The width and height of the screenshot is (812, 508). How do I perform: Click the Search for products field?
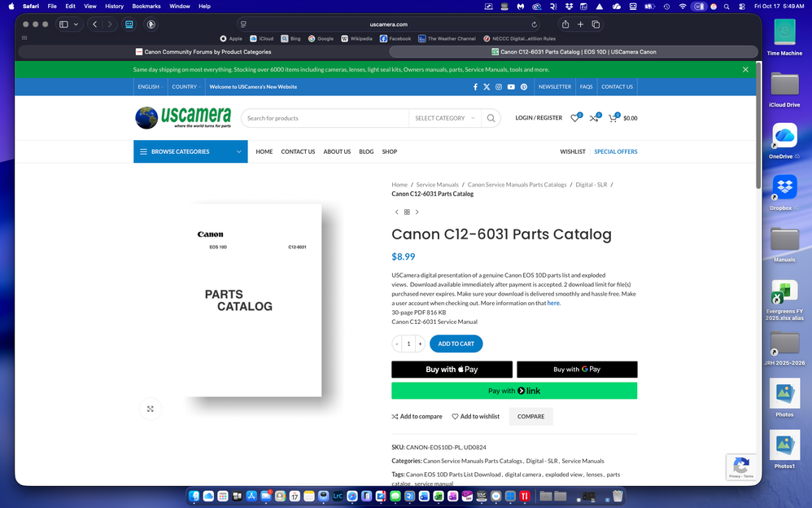point(325,118)
